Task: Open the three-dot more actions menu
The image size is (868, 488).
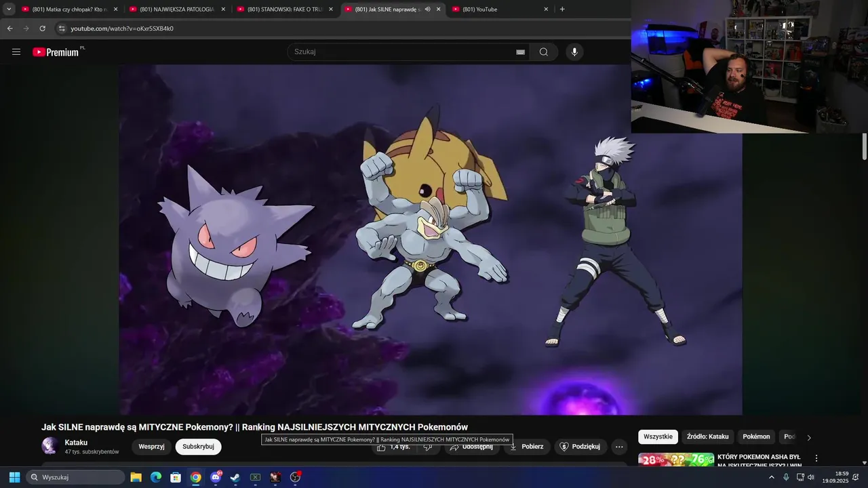Action: (x=619, y=447)
